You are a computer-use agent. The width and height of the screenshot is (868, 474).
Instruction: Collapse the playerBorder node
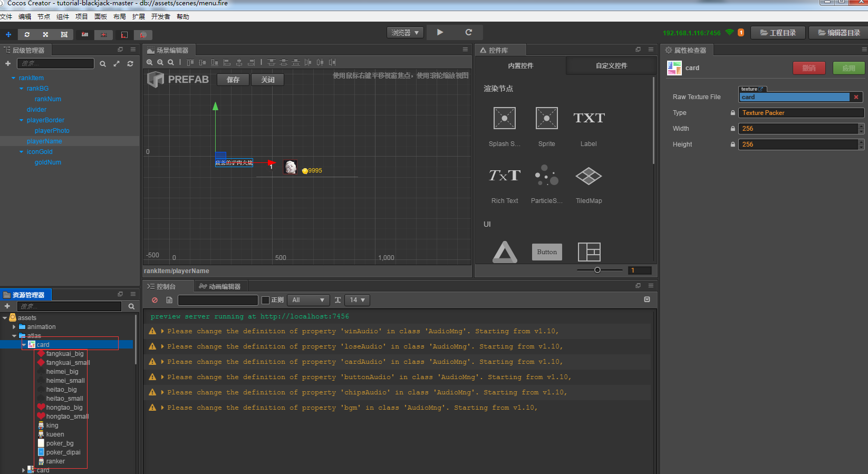21,120
